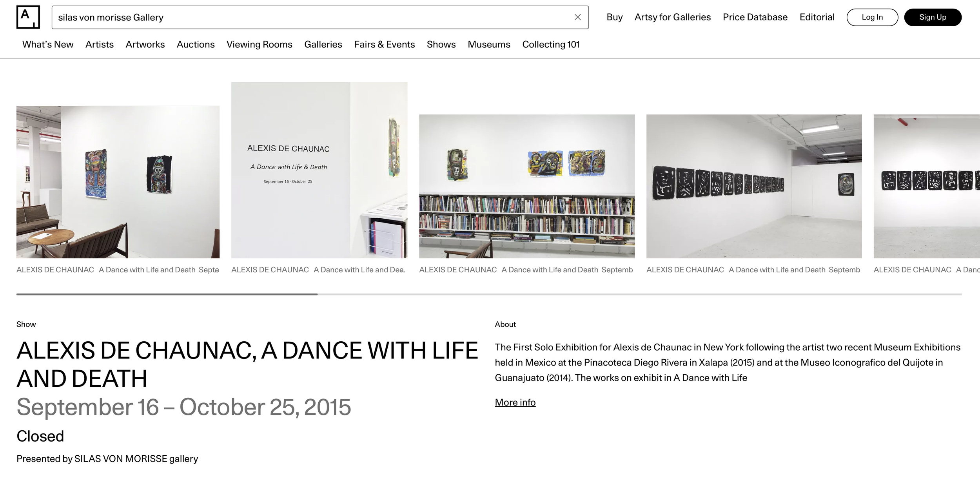
Task: Open SILAS VON MORISSE gallery presenter link
Action: pyautogui.click(x=136, y=458)
